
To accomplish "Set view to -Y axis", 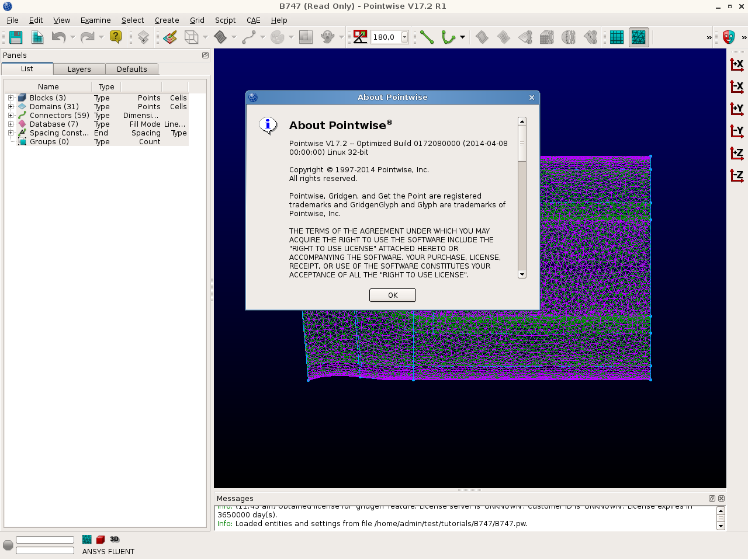I will (737, 131).
